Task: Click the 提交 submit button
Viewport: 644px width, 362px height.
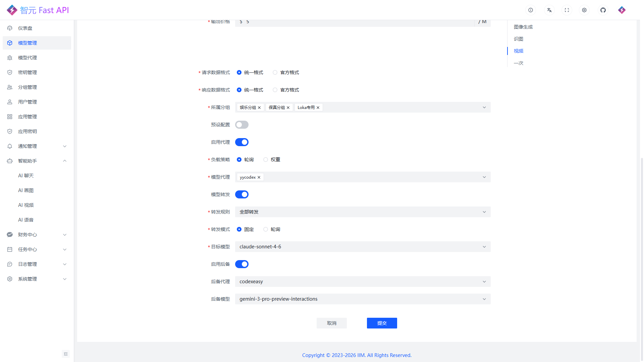Action: pyautogui.click(x=382, y=323)
